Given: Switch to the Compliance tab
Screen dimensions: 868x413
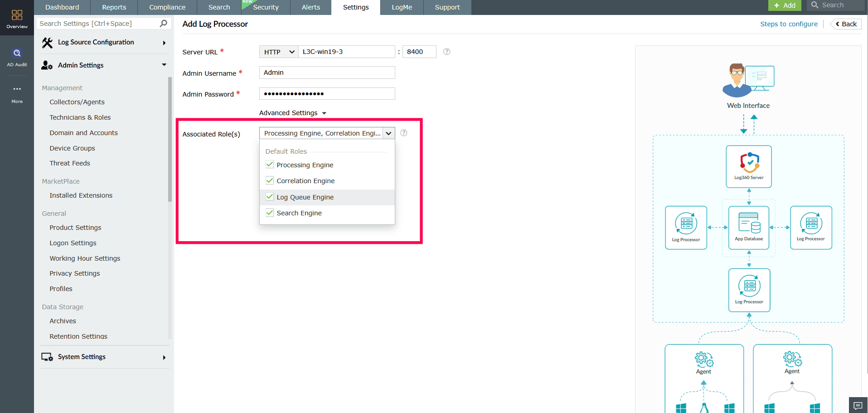Looking at the screenshot, I should [x=167, y=7].
